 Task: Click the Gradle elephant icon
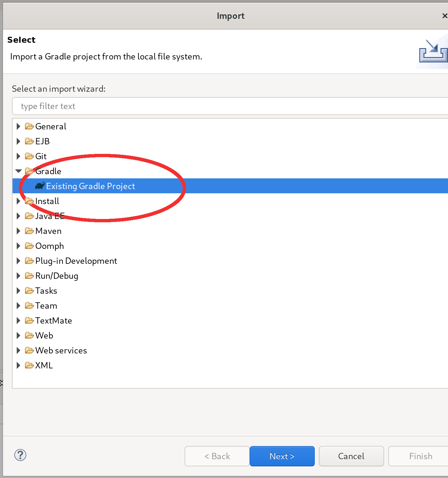40,186
